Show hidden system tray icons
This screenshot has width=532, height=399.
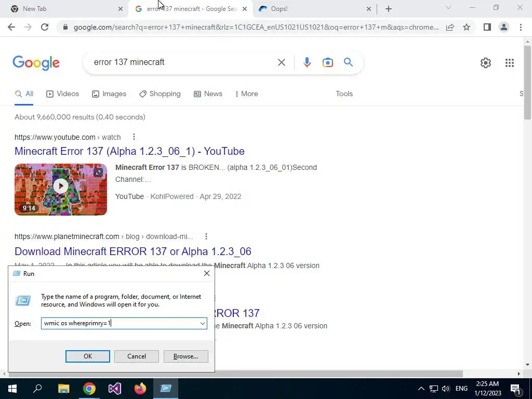click(x=421, y=389)
